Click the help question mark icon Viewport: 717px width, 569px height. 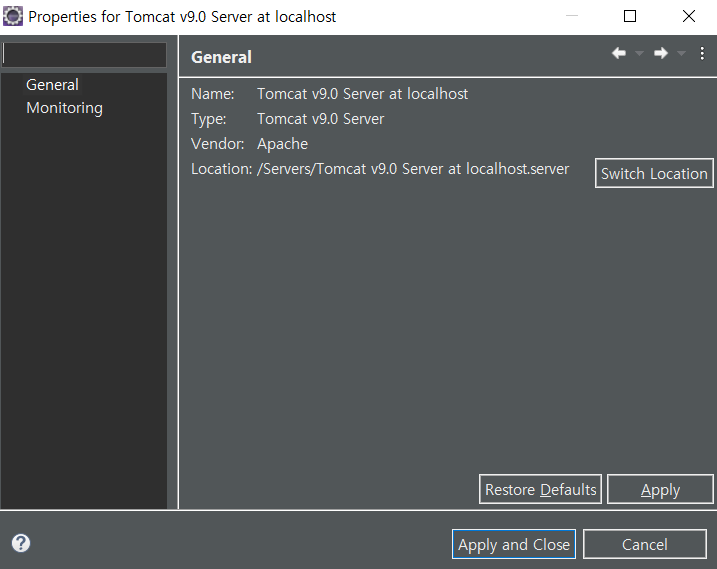click(21, 543)
